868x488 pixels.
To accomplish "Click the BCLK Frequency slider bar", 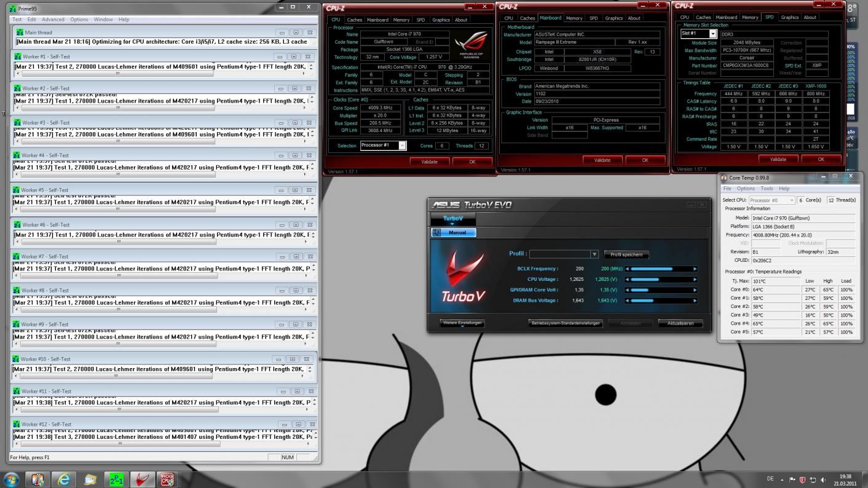I will tap(661, 269).
